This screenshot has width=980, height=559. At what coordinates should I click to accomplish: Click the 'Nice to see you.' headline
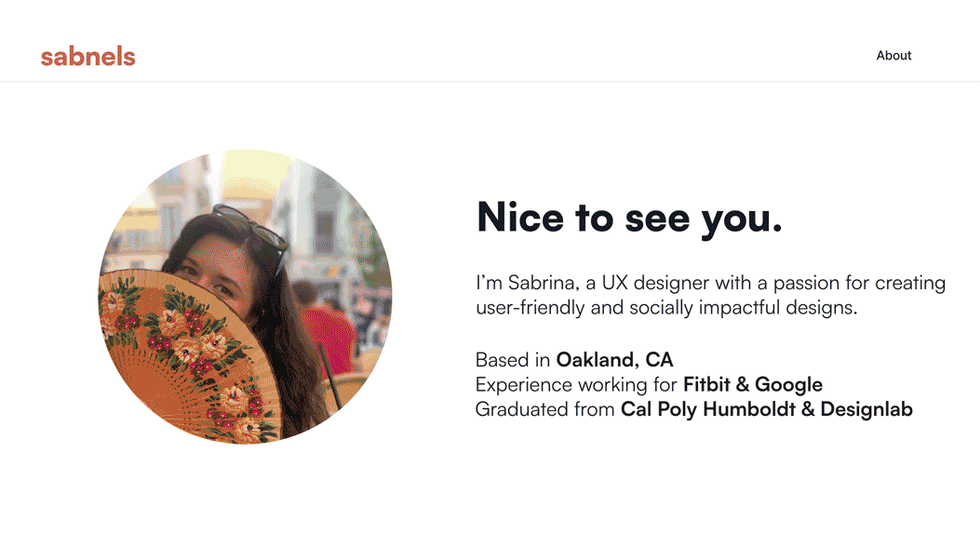pos(628,217)
